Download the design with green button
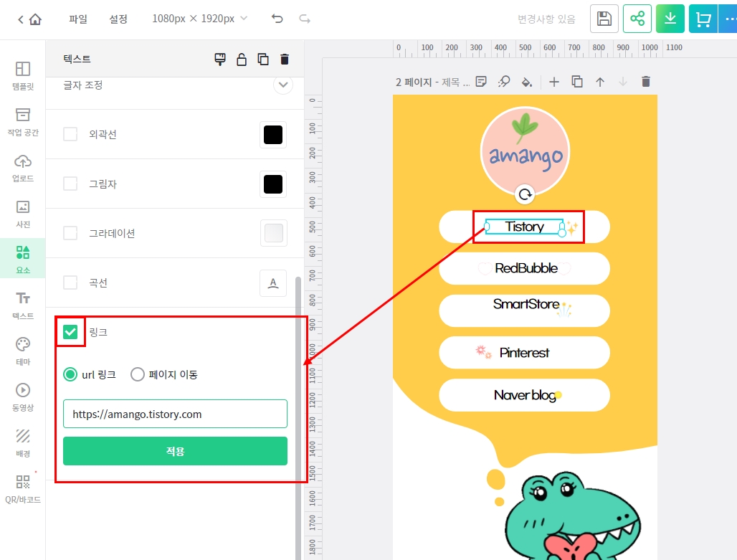 click(x=670, y=19)
